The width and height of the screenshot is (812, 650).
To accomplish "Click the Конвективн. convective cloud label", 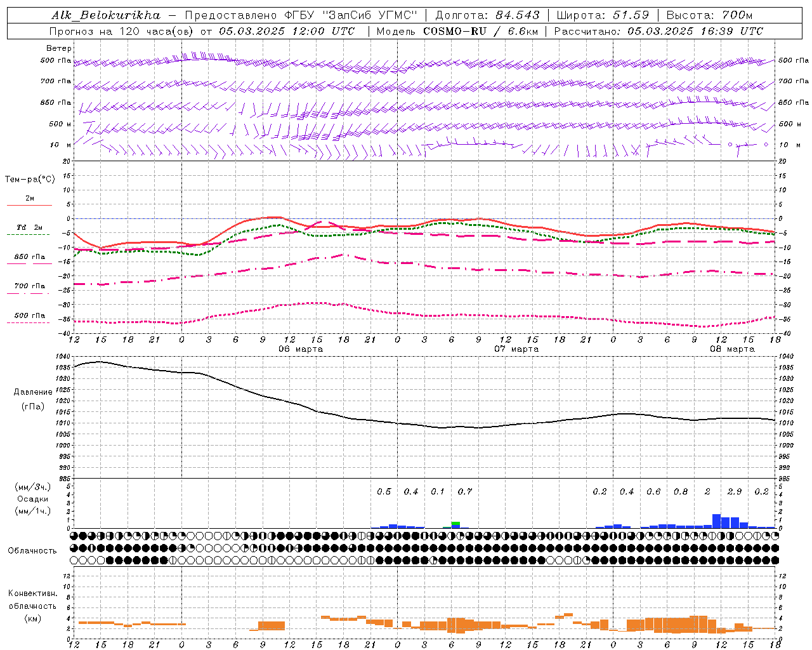I will tap(32, 594).
